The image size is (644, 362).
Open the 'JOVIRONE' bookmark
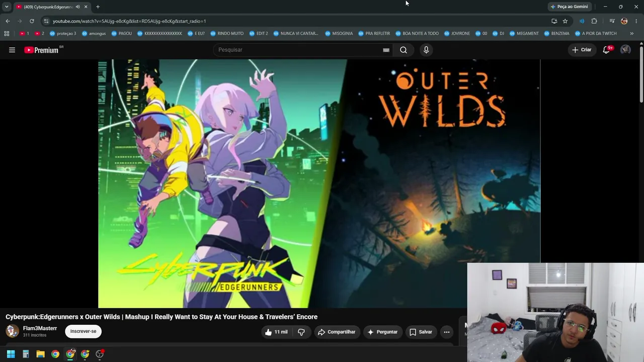point(457,34)
